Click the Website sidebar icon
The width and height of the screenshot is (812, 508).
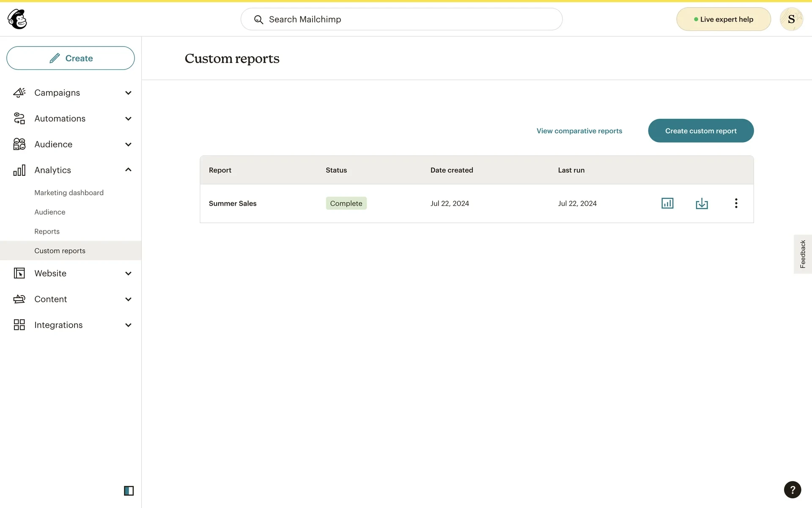[x=19, y=273]
